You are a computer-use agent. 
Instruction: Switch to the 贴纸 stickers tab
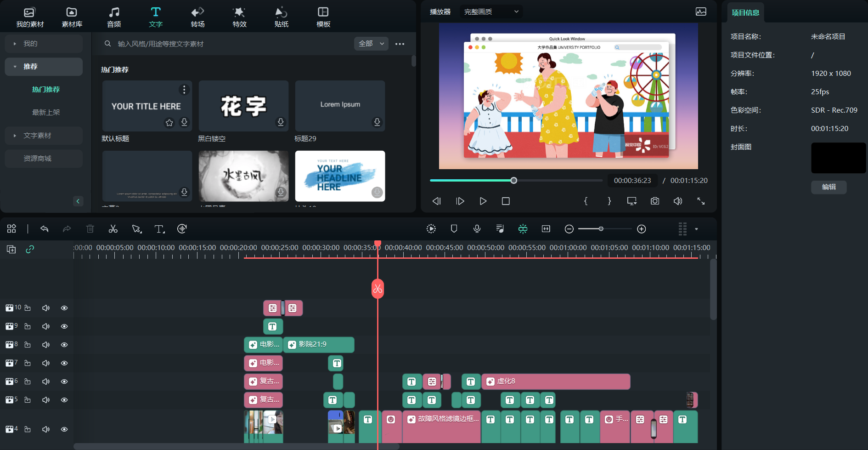point(281,16)
